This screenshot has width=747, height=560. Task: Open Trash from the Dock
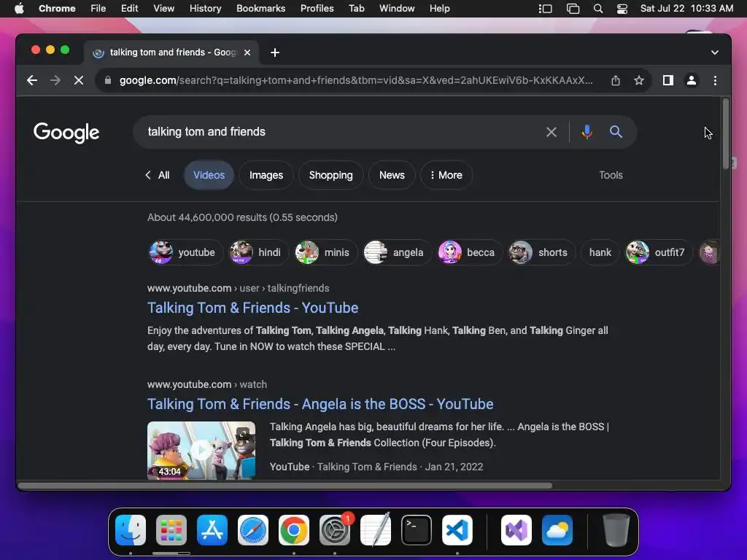pos(616,530)
